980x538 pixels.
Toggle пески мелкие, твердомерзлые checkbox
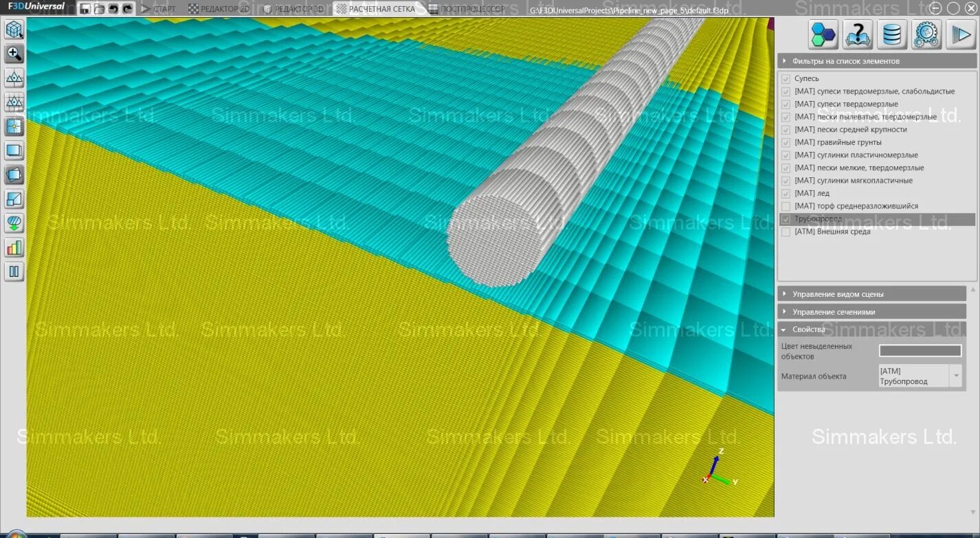pos(786,168)
